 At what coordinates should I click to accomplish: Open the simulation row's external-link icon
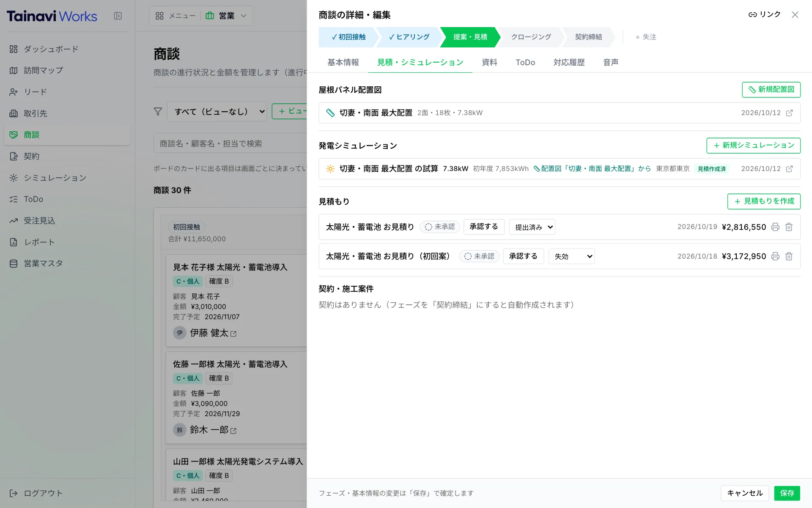click(x=789, y=169)
